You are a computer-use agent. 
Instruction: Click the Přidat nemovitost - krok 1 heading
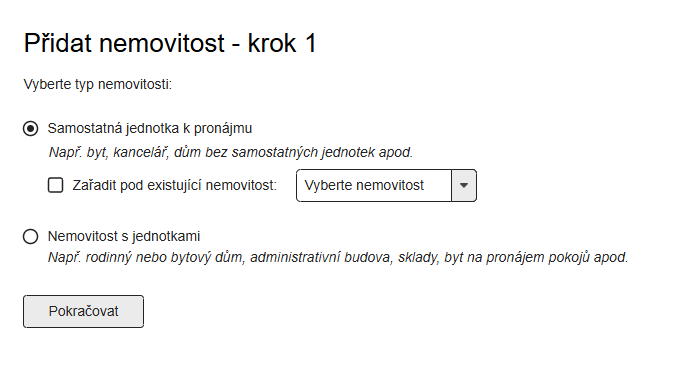(x=170, y=43)
